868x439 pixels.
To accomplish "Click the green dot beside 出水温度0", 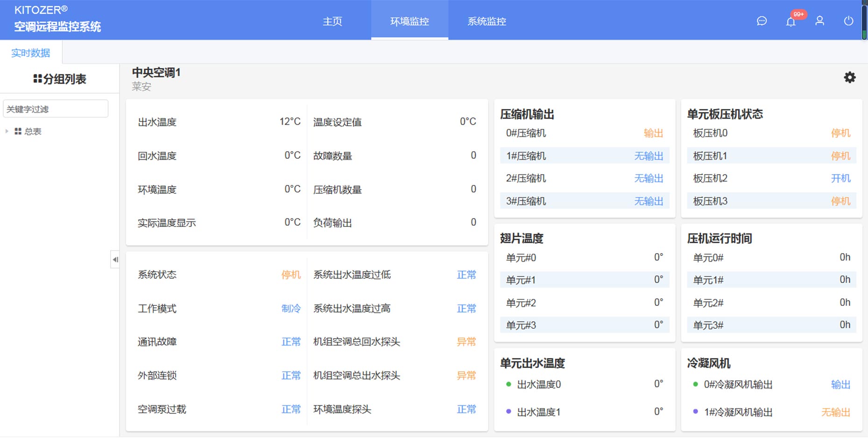I will point(508,384).
